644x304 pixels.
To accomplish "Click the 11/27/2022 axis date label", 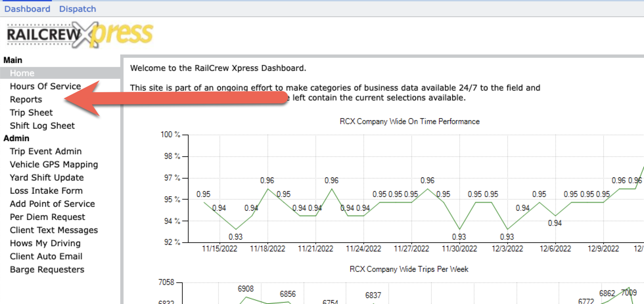I will (411, 249).
